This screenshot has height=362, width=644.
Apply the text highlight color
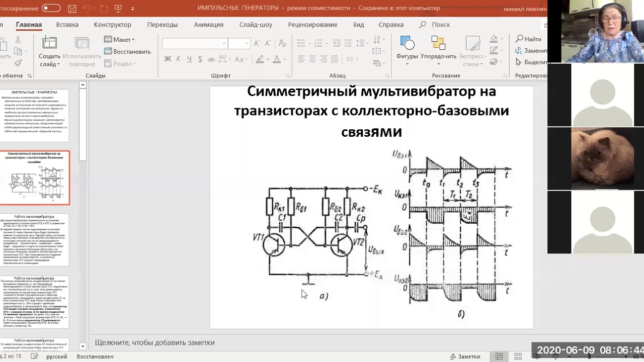(259, 59)
